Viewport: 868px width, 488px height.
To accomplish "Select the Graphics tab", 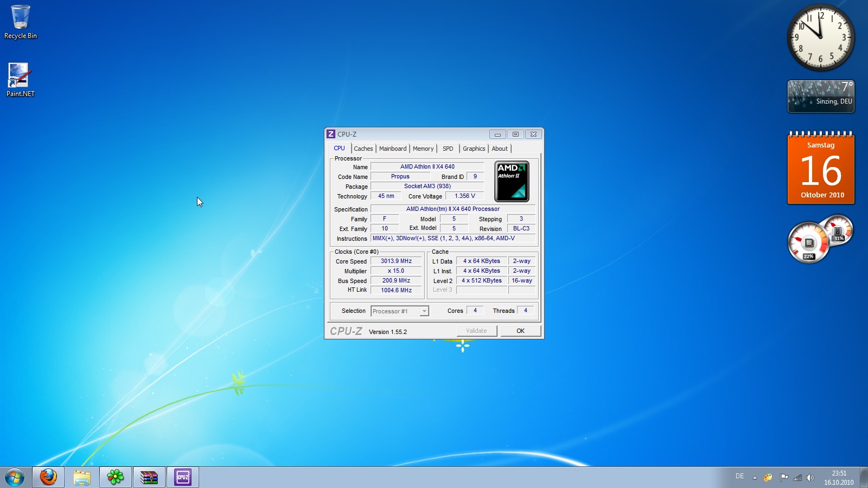I will [474, 149].
